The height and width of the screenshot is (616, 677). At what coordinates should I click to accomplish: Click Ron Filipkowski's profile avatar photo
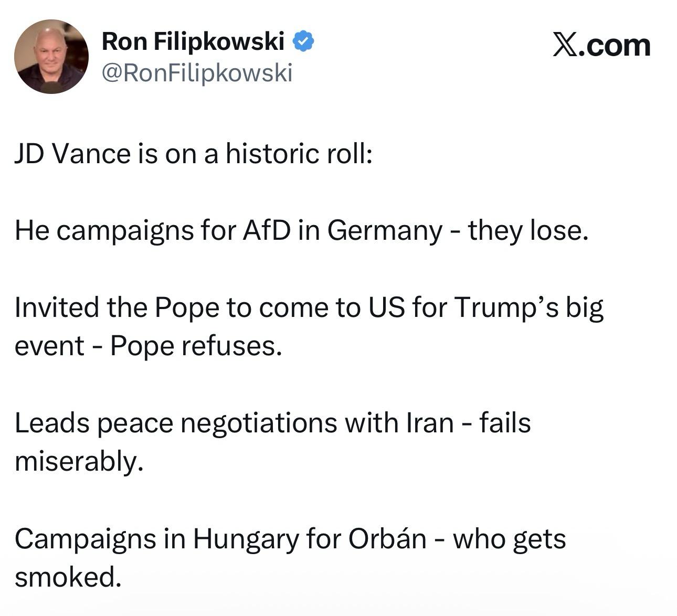click(51, 57)
